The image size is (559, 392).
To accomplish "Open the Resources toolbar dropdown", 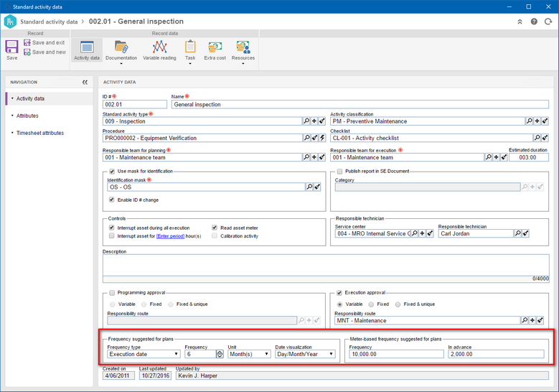I will tap(243, 52).
